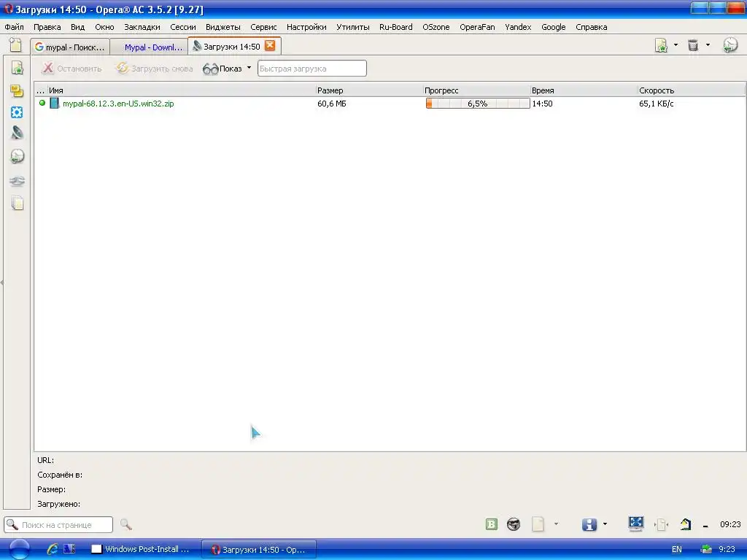Viewport: 747px width, 560px height.
Task: Open the Виджеты menu
Action: [x=223, y=27]
